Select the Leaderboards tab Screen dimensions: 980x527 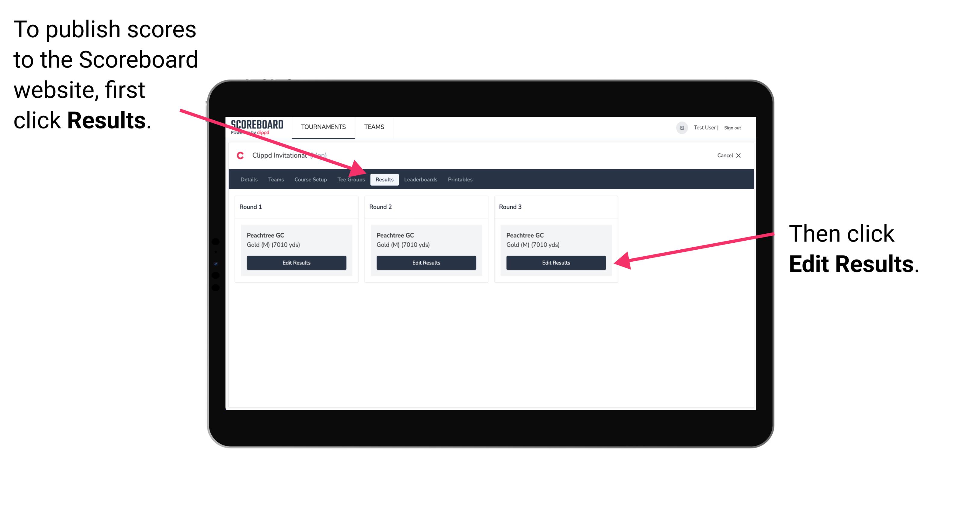(420, 179)
